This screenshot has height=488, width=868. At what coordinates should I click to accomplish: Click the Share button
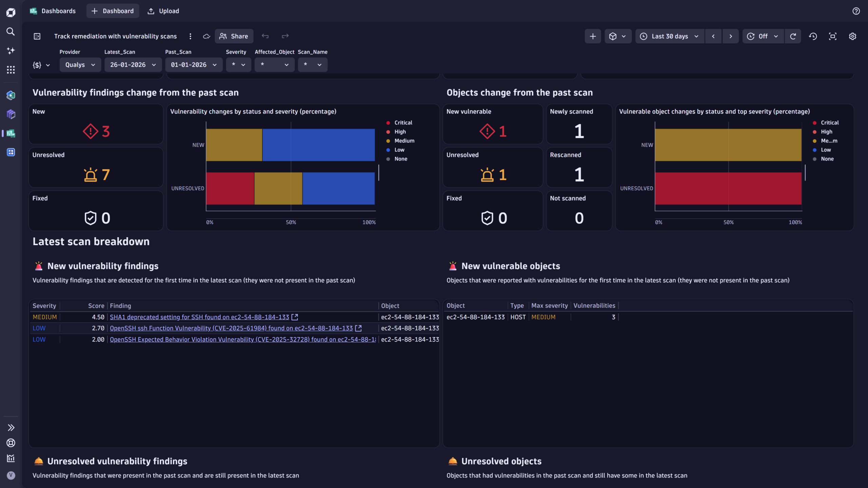pos(234,36)
